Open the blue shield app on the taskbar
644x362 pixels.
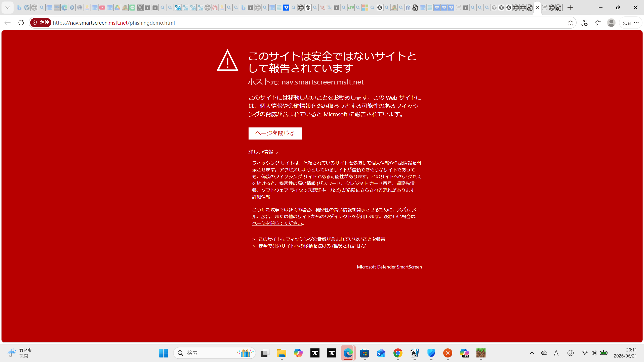(x=431, y=353)
